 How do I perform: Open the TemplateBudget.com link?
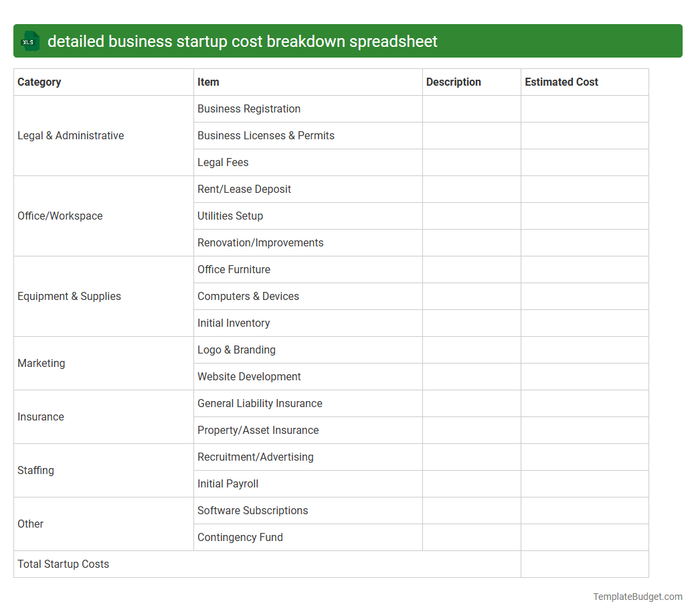coord(638,595)
